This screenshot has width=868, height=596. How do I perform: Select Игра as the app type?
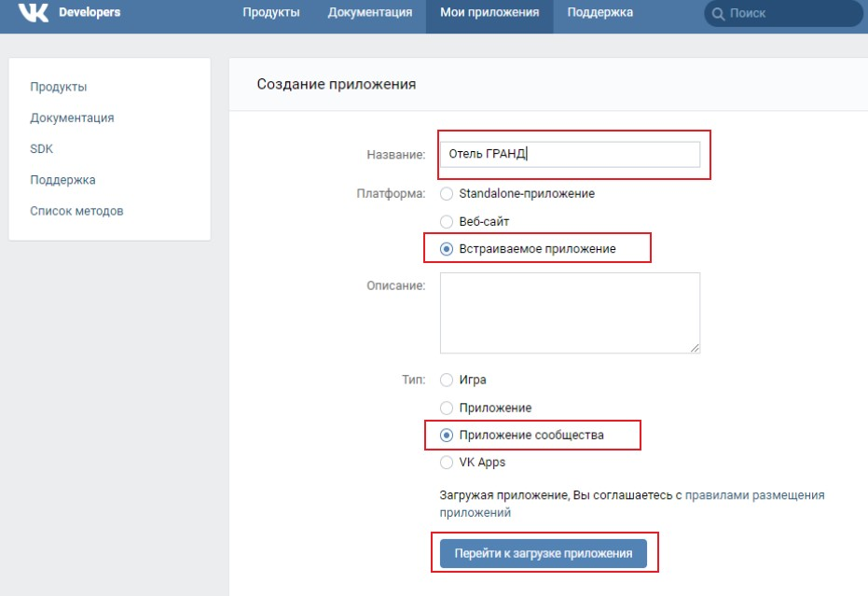pyautogui.click(x=447, y=380)
